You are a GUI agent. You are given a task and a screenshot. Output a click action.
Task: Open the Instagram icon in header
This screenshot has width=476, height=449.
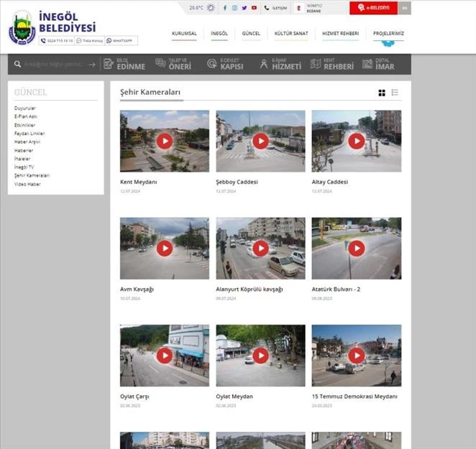(234, 8)
